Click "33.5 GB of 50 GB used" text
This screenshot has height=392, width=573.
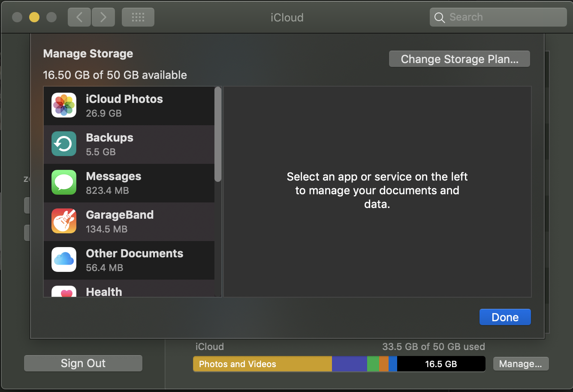pyautogui.click(x=434, y=347)
